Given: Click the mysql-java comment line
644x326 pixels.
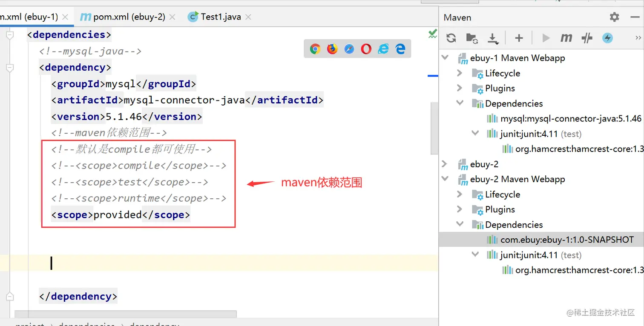Looking at the screenshot, I should click(90, 51).
